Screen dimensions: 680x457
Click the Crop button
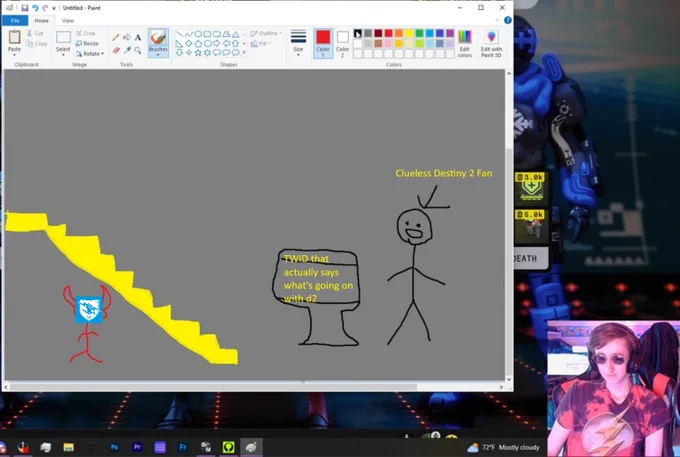[86, 33]
